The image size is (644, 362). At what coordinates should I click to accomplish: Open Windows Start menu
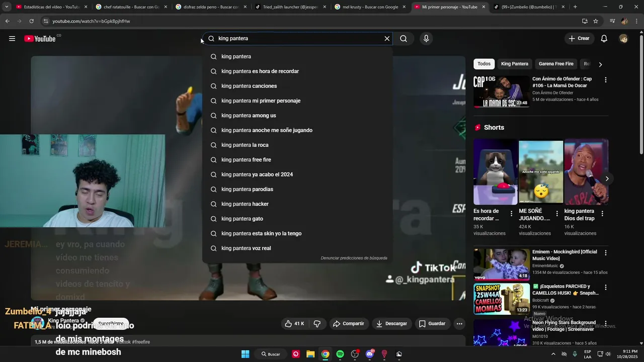(245, 354)
